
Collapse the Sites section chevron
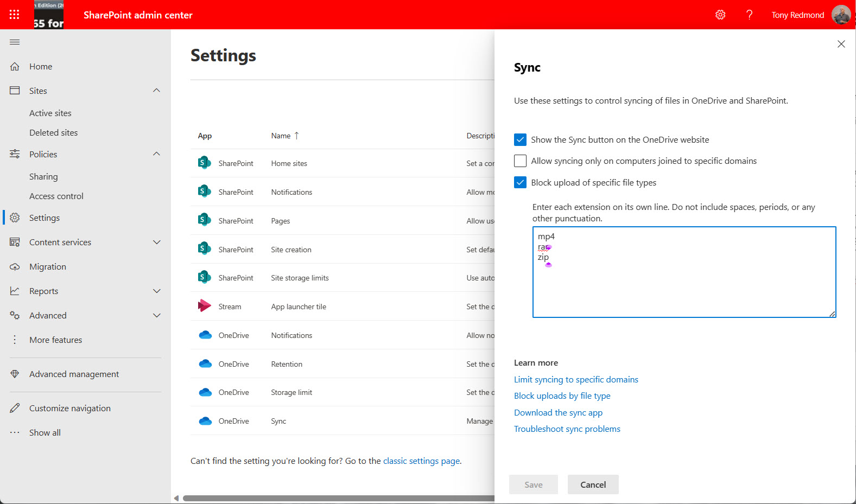point(156,91)
